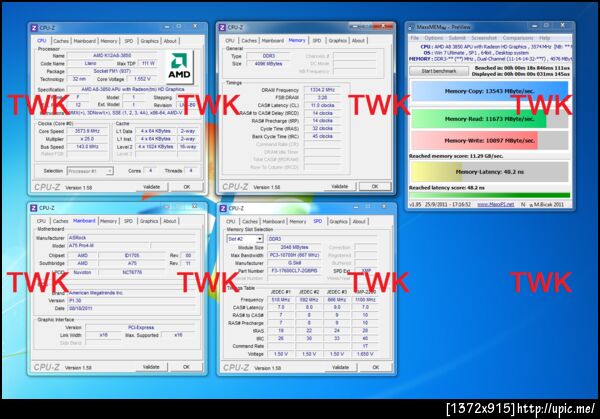
Task: Click Validate in the Memory tab window
Action: point(340,187)
